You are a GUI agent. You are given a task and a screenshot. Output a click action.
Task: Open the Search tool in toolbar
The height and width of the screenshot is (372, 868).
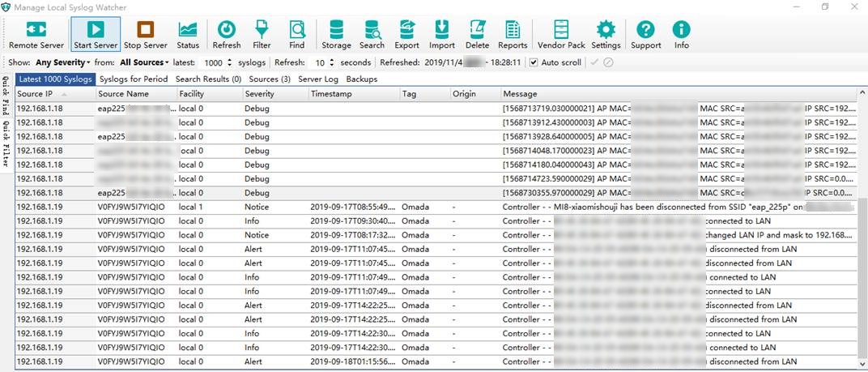(372, 34)
